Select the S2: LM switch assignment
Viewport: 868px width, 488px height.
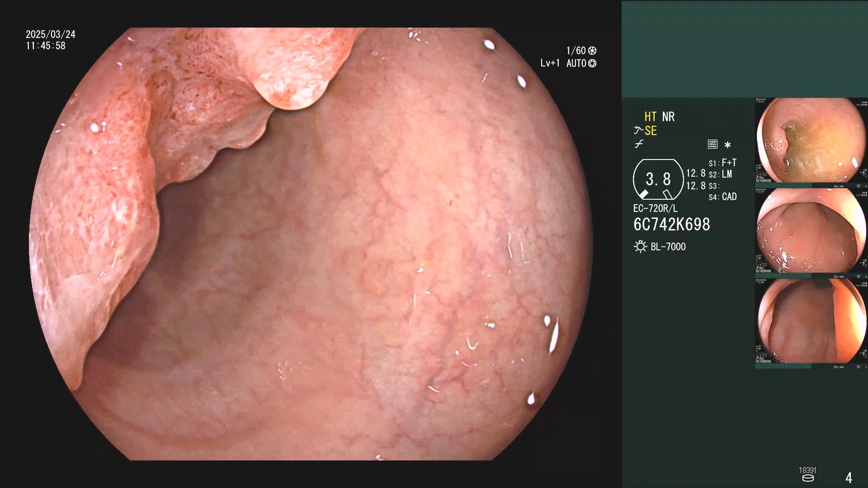click(x=720, y=174)
